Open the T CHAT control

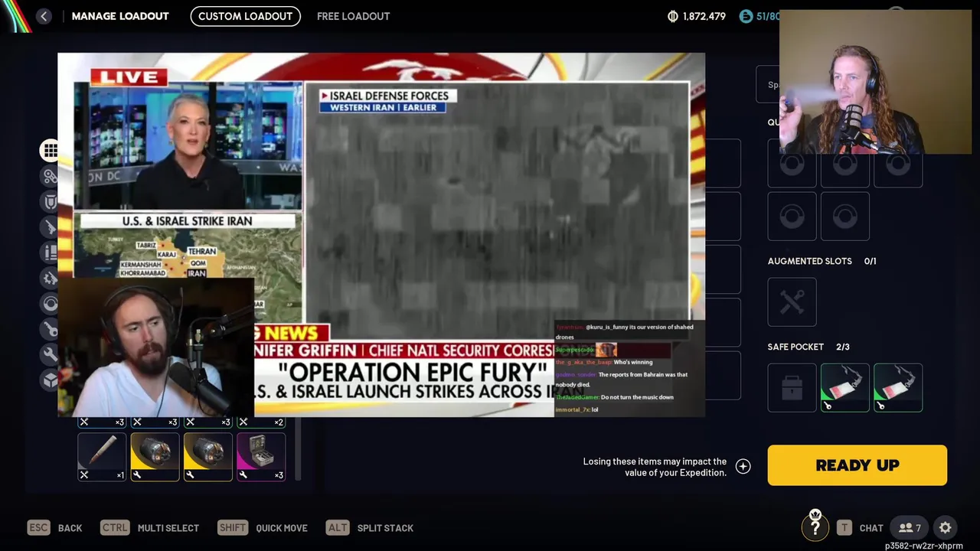860,528
